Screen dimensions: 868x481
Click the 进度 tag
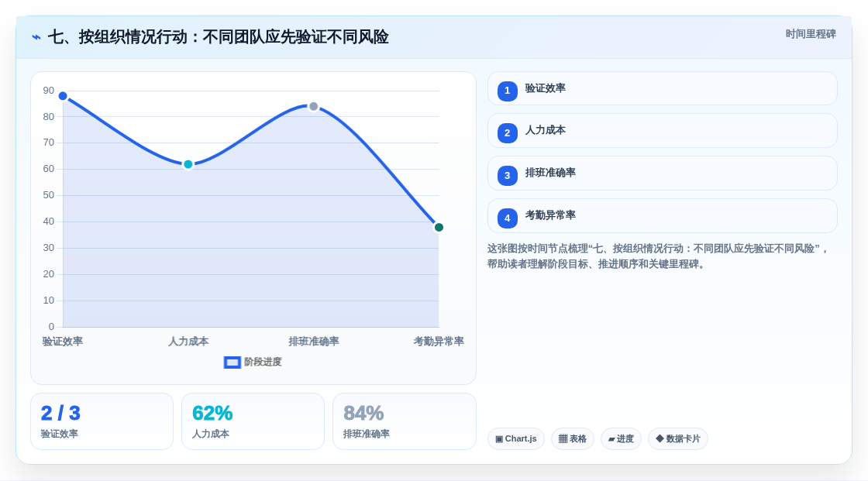[621, 439]
